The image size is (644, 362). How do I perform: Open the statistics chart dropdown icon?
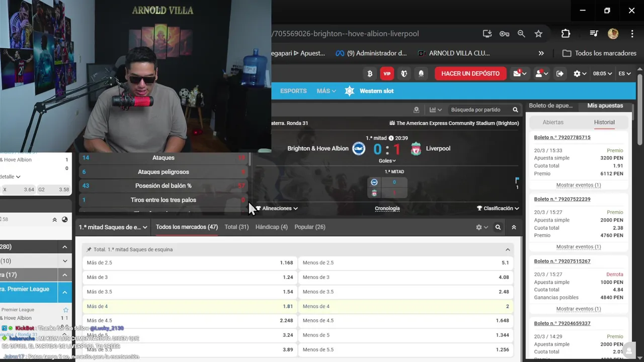(x=436, y=110)
